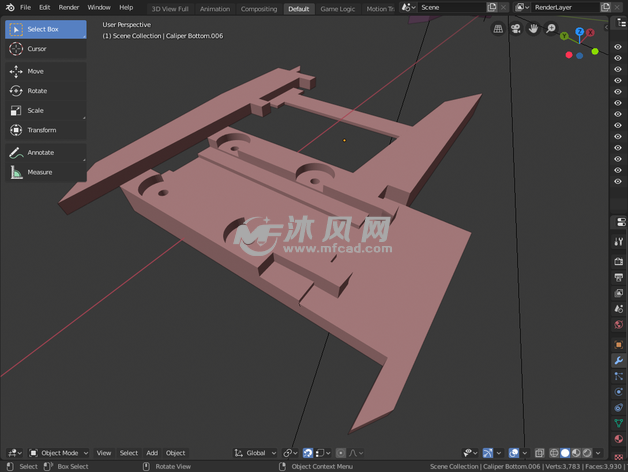This screenshot has width=628, height=472.
Task: Open the Object Mode dropdown
Action: [x=60, y=453]
